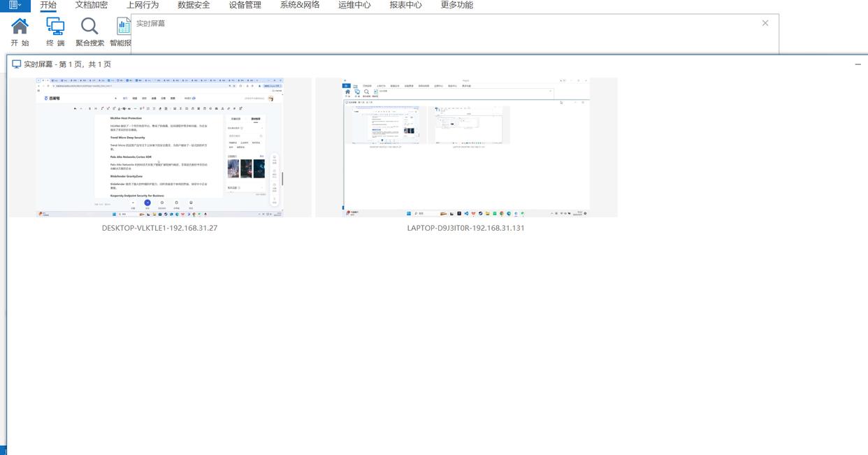Click the LAPTOP-D9J3IT0R-192.168.31.131 label
Viewport: 868px width, 455px height.
pos(465,228)
